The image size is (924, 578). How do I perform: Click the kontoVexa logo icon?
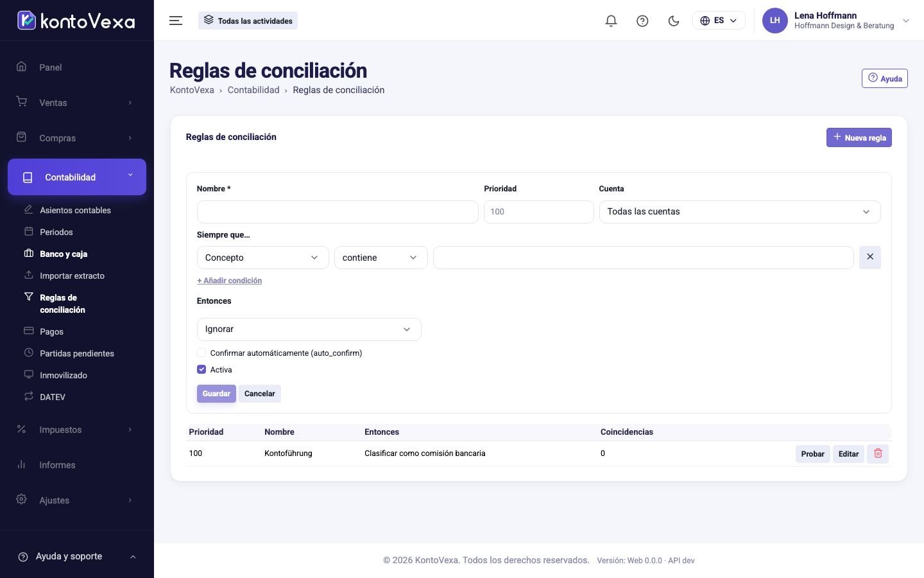[x=26, y=21]
